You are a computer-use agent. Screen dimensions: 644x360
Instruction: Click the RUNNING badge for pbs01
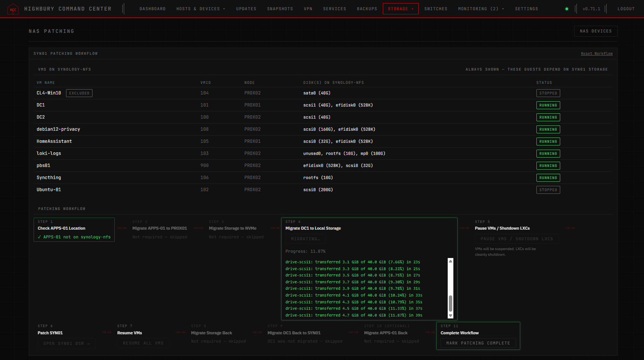coord(548,165)
